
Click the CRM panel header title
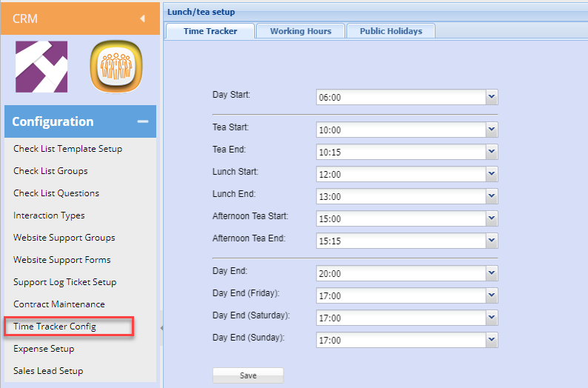(25, 19)
